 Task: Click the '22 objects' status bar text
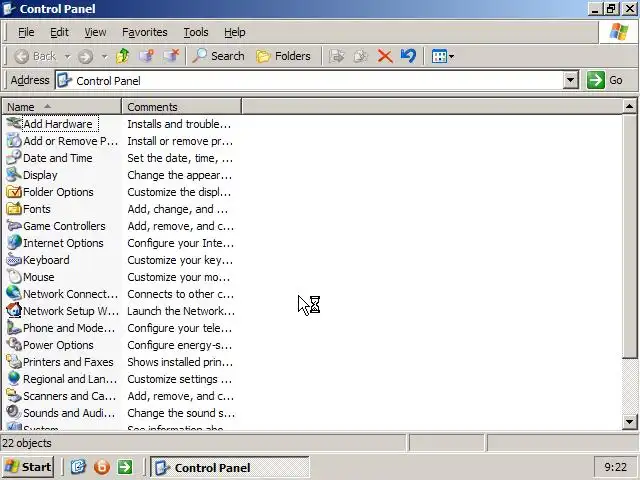pyautogui.click(x=27, y=443)
